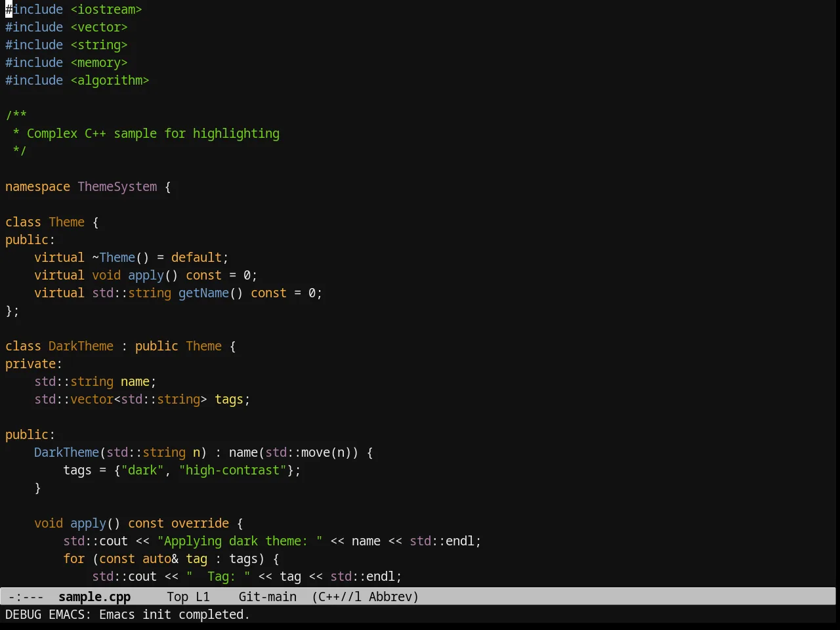The width and height of the screenshot is (840, 630).
Task: Click the Git-main version control indicator
Action: pos(268,597)
